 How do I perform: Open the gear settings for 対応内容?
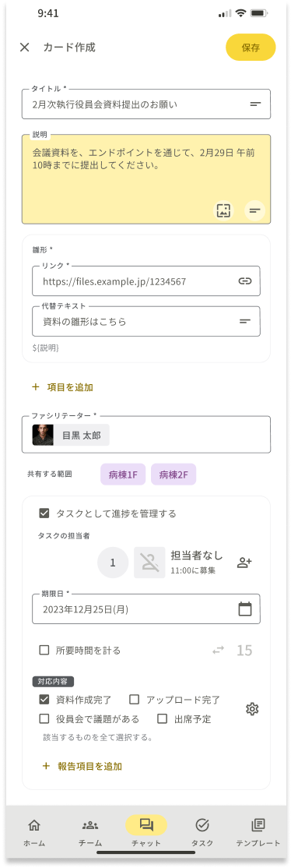(252, 708)
